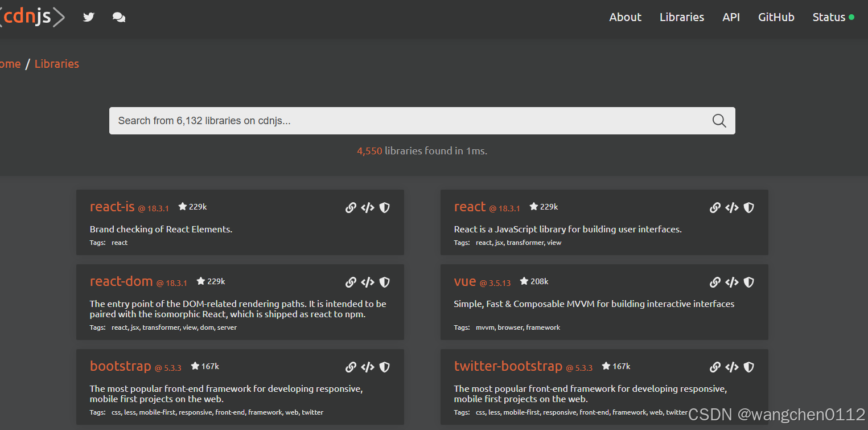Click the green Status indicator dot
Screen dimensions: 868x430
coord(851,17)
